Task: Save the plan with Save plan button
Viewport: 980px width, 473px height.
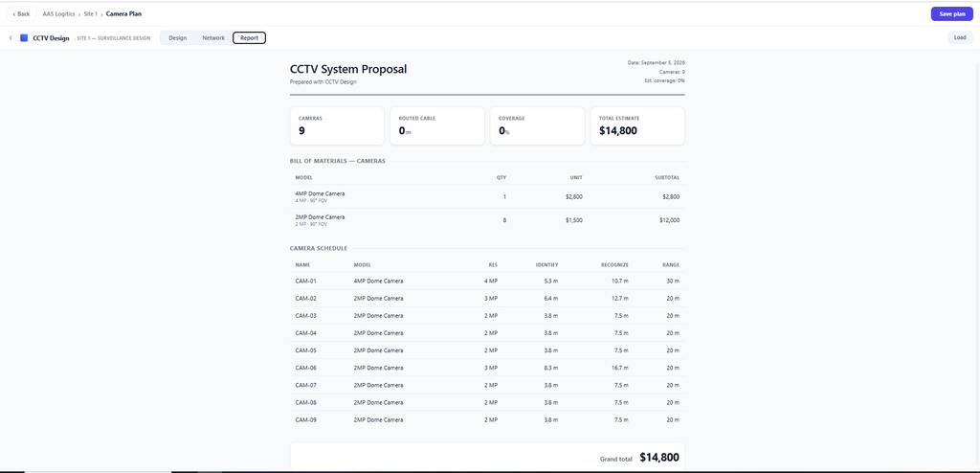Action: [x=951, y=13]
